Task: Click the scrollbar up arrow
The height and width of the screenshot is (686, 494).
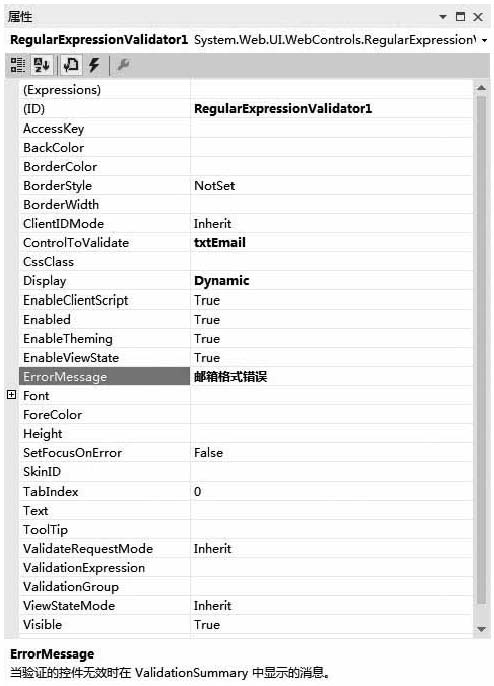Action: click(481, 88)
